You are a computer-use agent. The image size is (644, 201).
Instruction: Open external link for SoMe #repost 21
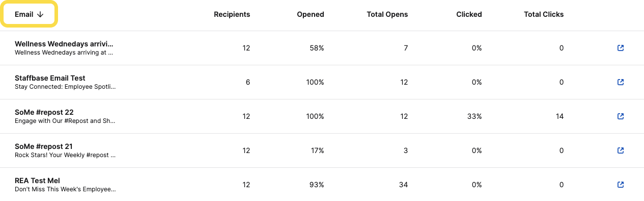coord(621,150)
